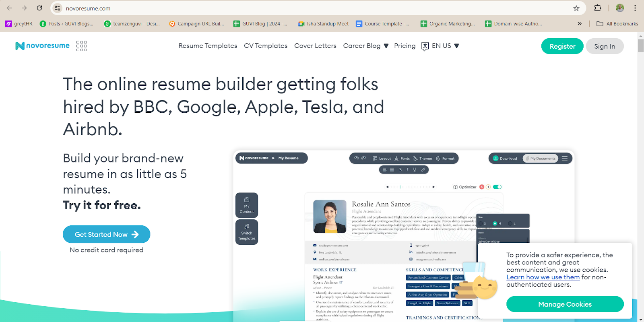Image resolution: width=644 pixels, height=322 pixels.
Task: Expand the Career Blog dropdown menu
Action: (365, 46)
